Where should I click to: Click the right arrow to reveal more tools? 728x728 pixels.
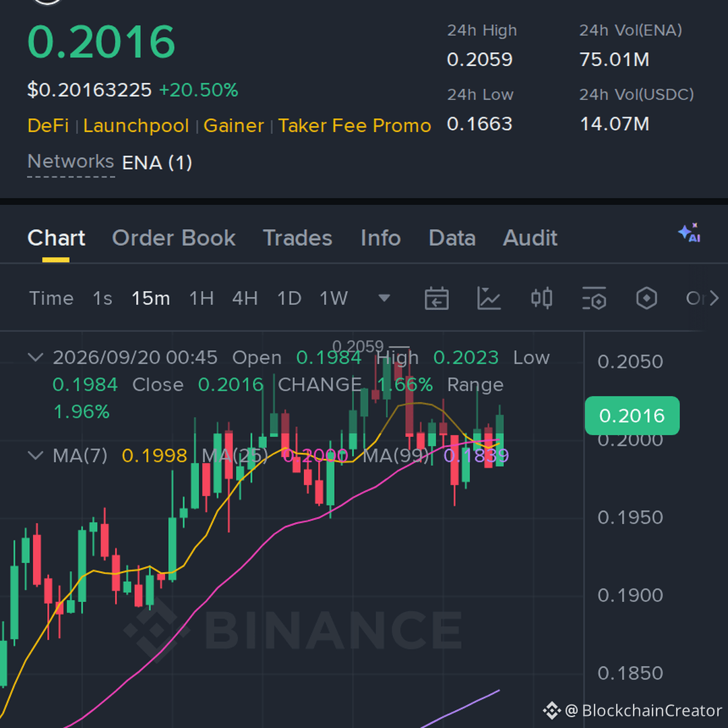[x=714, y=298]
